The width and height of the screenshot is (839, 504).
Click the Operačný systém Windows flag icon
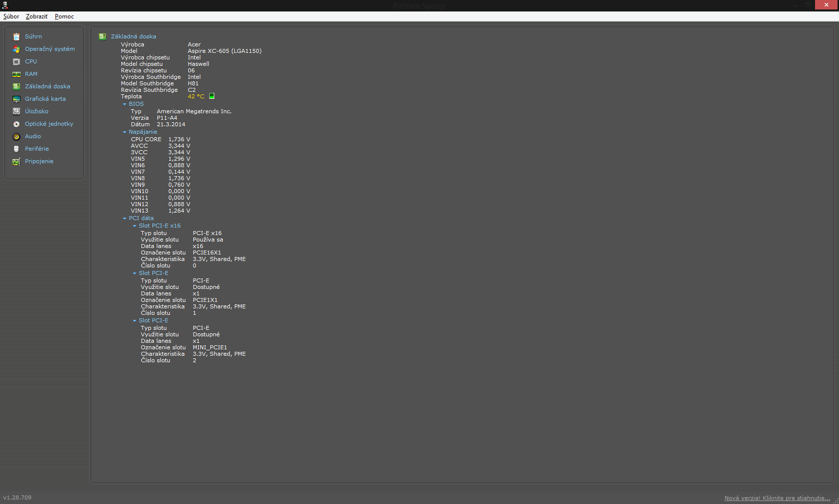(16, 49)
